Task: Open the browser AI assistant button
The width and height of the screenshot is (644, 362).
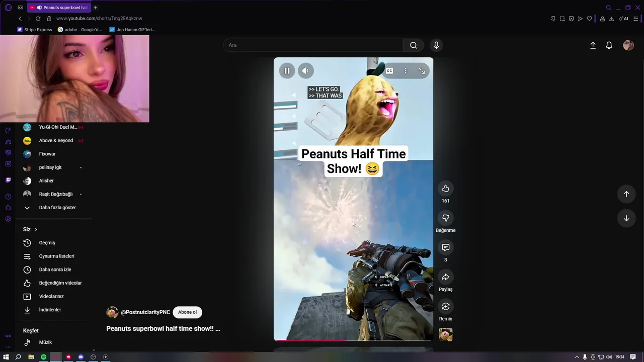Action: pos(623,19)
